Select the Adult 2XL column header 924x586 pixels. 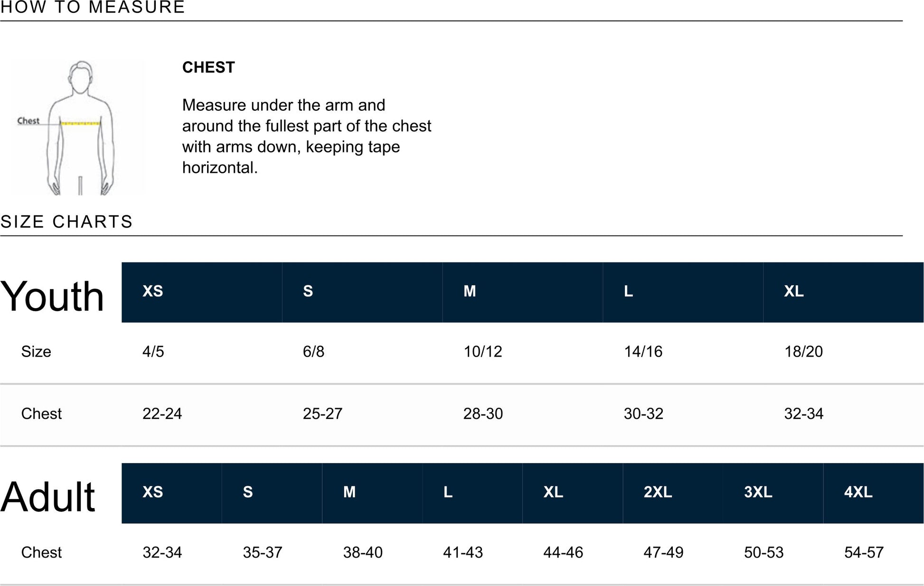point(658,492)
